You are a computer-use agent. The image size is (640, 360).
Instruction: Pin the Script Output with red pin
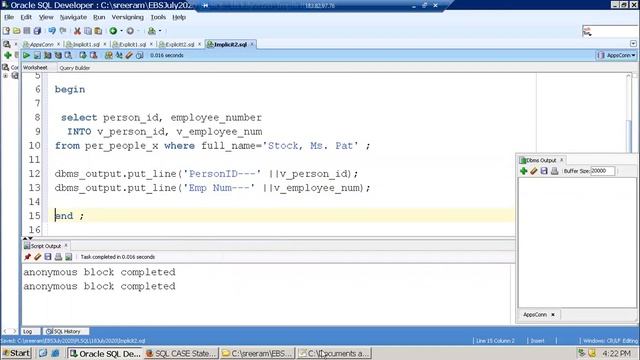tap(27, 257)
